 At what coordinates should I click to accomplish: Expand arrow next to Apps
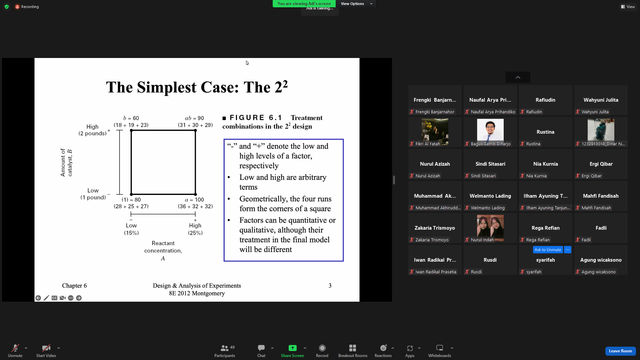click(419, 348)
